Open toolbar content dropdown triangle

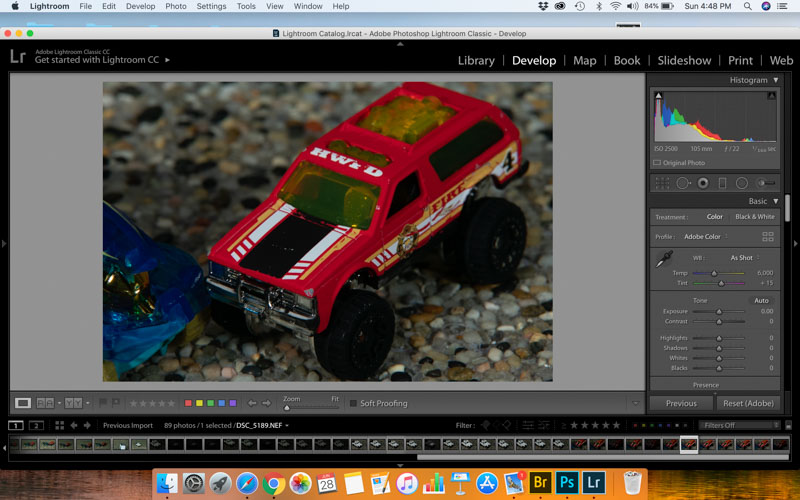pyautogui.click(x=636, y=403)
